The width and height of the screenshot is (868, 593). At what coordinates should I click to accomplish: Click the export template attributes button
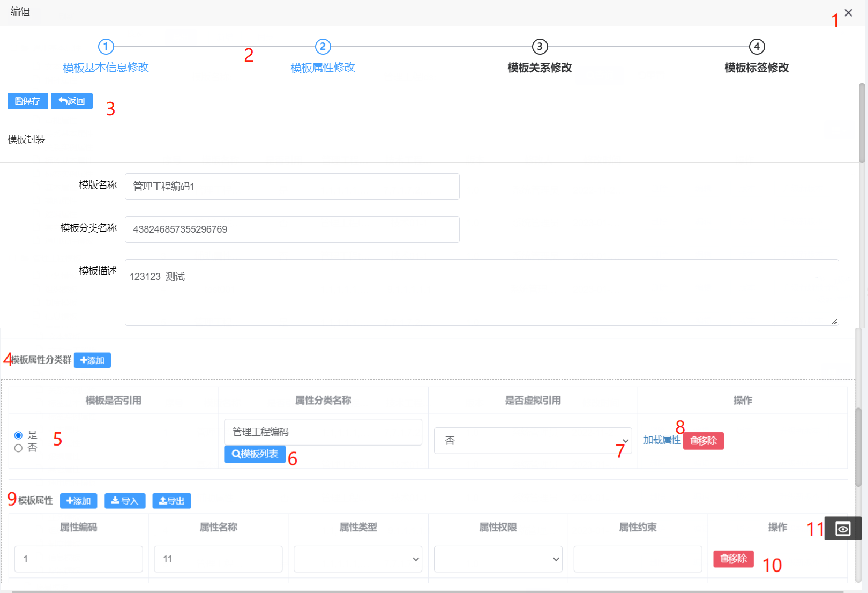171,501
